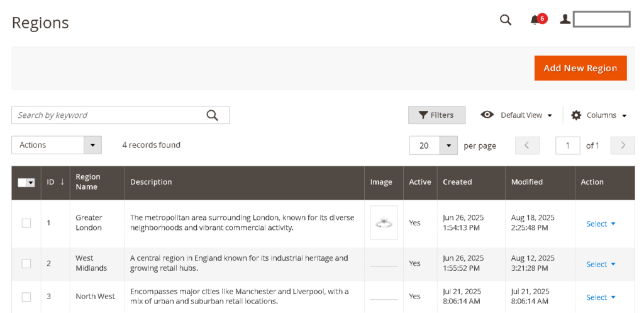
Task: Open the Actions dropdown
Action: pos(57,145)
